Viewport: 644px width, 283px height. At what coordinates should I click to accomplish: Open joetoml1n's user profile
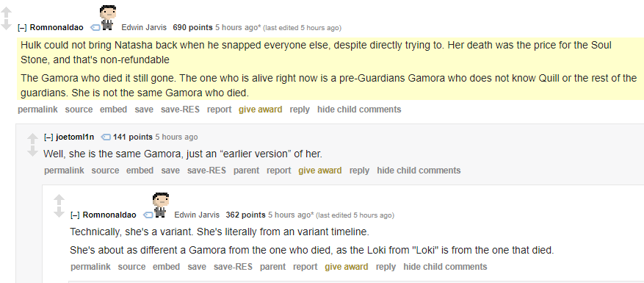(75, 137)
